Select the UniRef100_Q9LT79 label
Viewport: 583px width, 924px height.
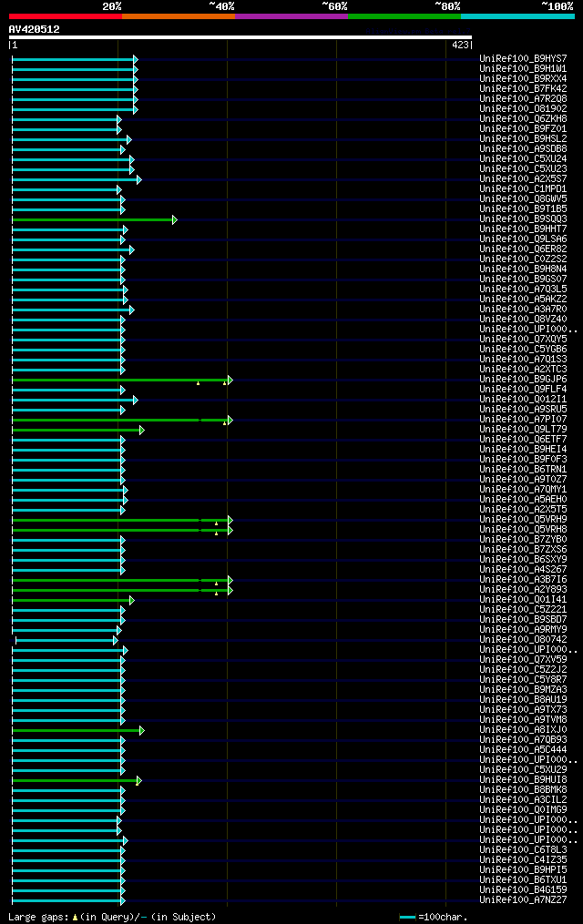(x=523, y=430)
